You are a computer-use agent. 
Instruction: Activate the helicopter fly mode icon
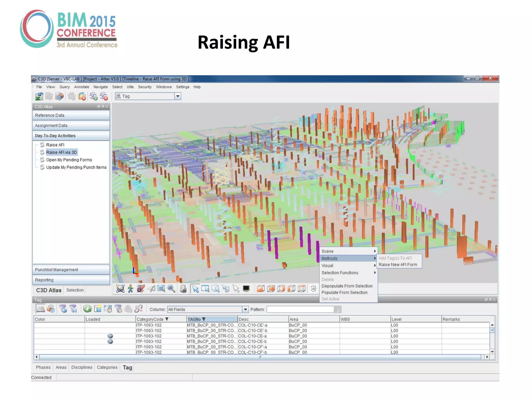(141, 289)
